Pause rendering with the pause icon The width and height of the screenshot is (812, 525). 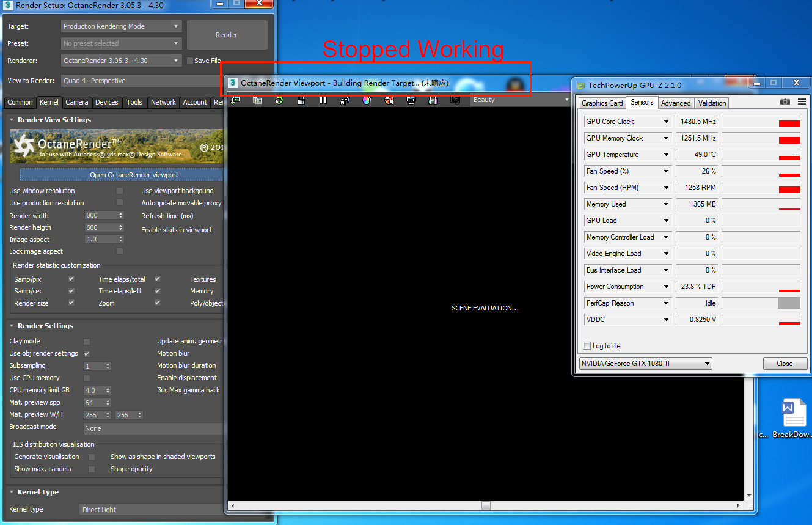click(x=323, y=100)
